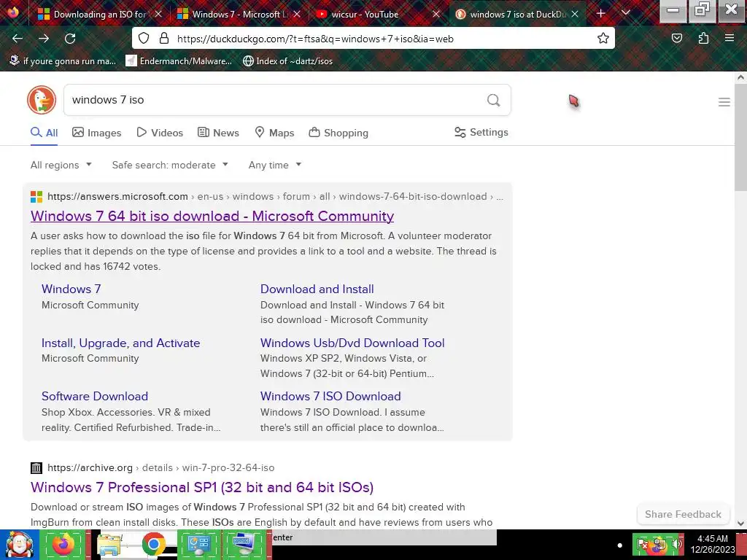Open the 'Windows 7' Microsoft Community sitelink
Screen dimensions: 747x560
point(71,289)
